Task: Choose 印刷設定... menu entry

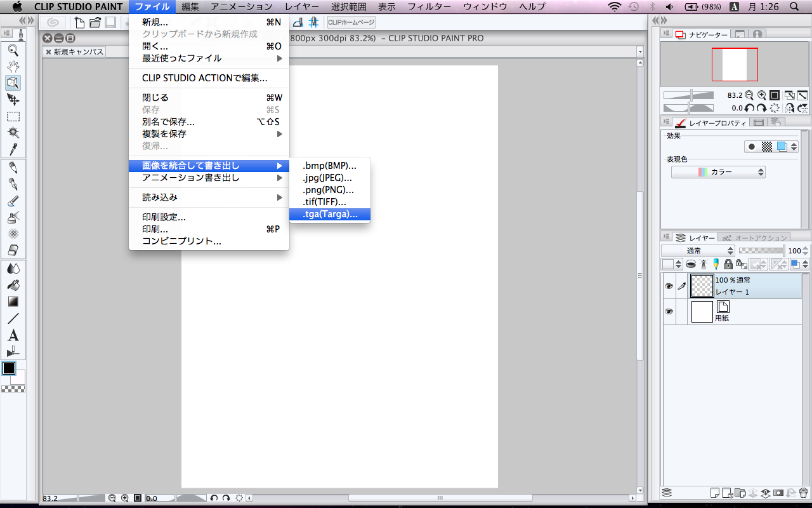Action: (209, 217)
